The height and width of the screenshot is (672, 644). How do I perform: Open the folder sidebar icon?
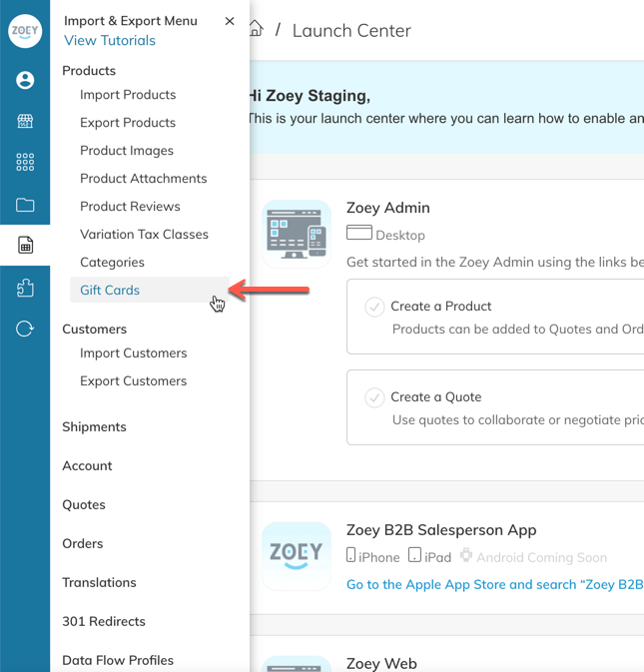point(25,205)
